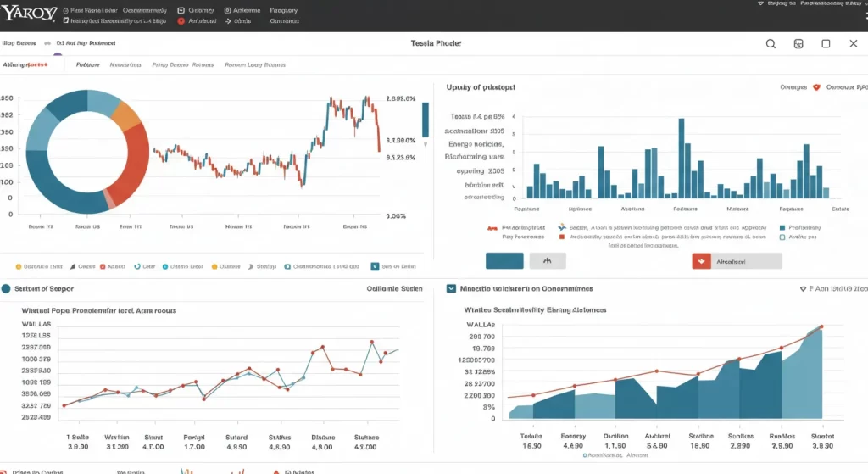Screen dimensions: 868x474
Task: Click the 'Sectent of Seepor' heading
Action: (x=44, y=288)
